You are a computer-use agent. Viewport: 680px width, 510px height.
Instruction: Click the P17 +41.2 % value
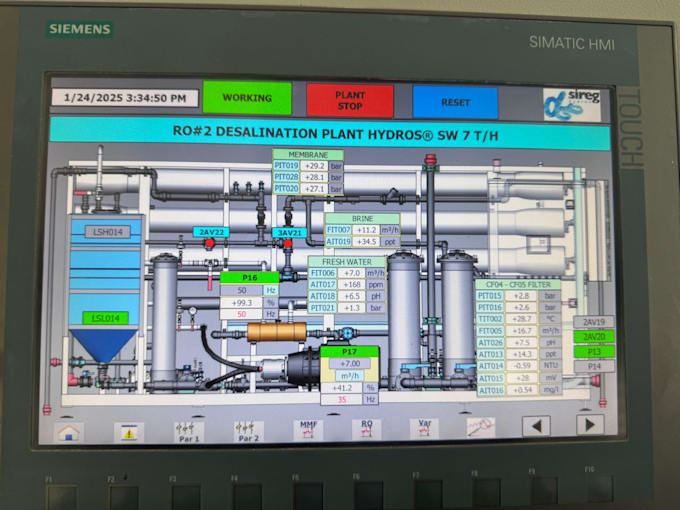point(341,388)
